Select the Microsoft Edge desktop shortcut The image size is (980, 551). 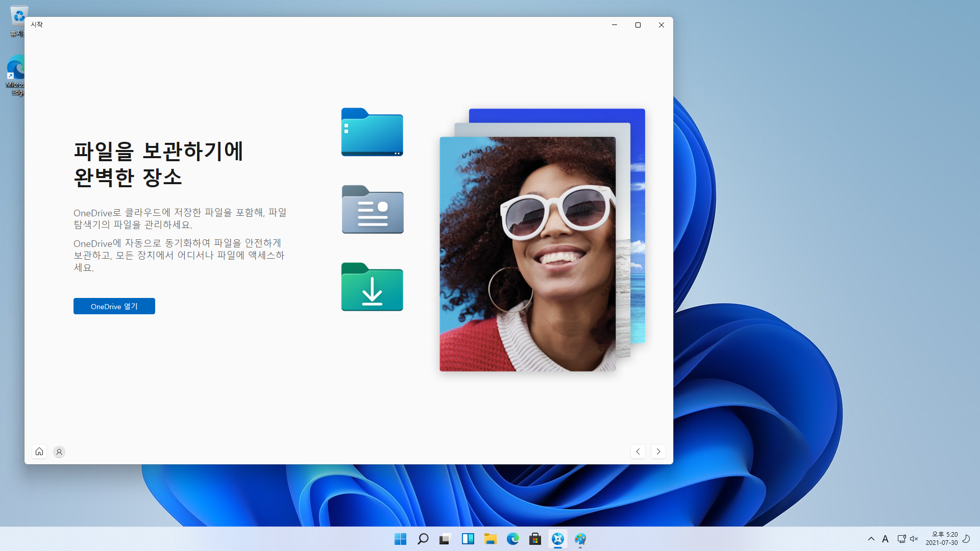click(x=16, y=76)
